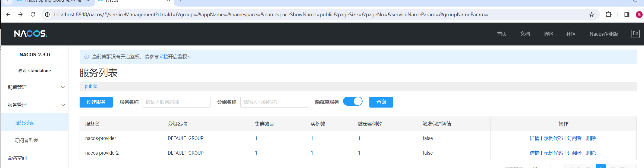The height and width of the screenshot is (168, 644).
Task: View site information icon in address bar
Action: [x=47, y=14]
